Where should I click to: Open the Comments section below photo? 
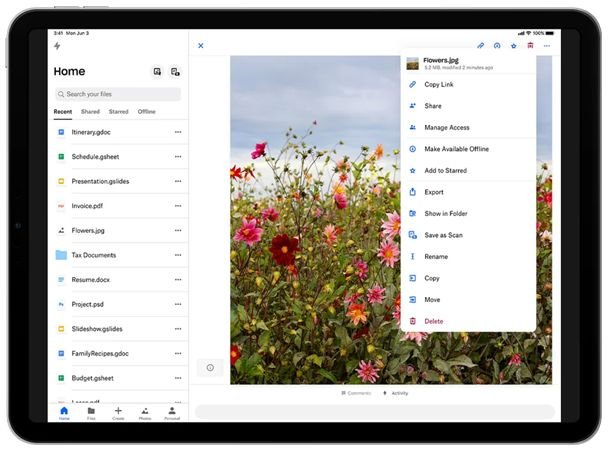[356, 393]
